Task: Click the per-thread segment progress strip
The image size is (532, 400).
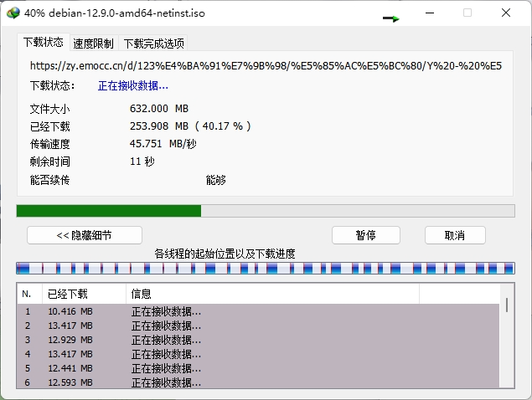Action: (x=265, y=269)
